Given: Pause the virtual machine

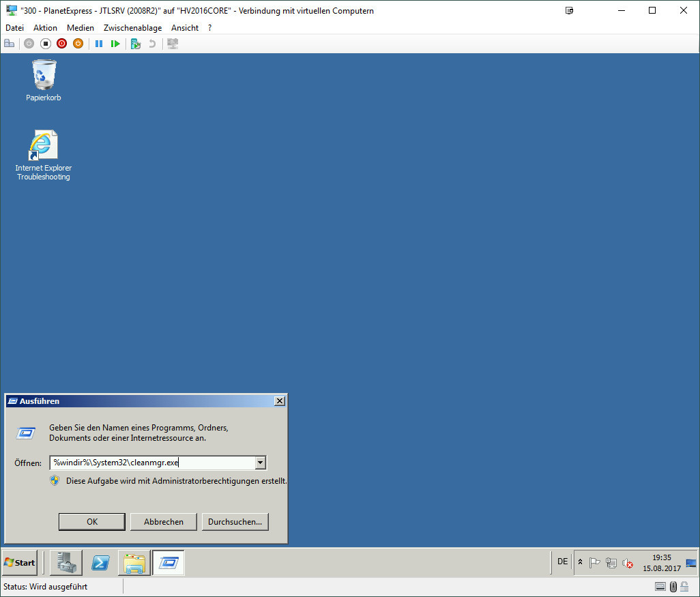Looking at the screenshot, I should tap(99, 44).
